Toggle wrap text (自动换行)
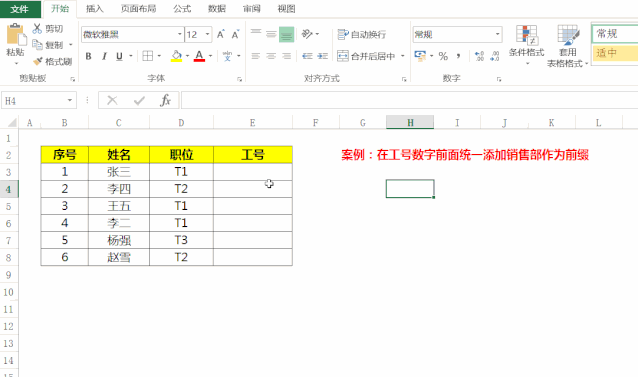Image resolution: width=638 pixels, height=377 pixels. point(362,35)
